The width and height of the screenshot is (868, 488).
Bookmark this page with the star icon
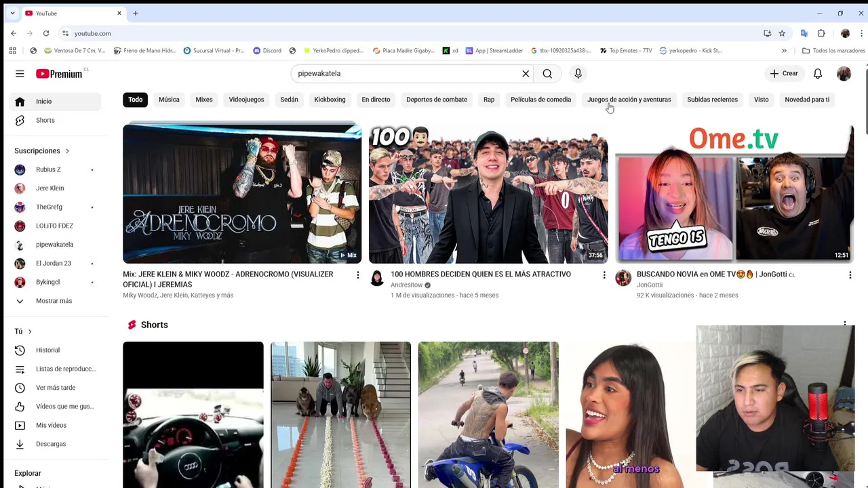(x=782, y=33)
